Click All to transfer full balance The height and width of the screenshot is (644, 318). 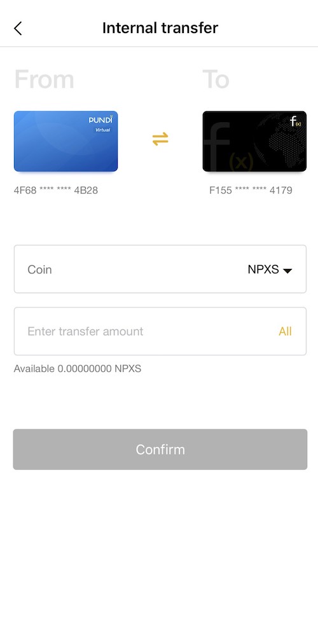(x=285, y=331)
